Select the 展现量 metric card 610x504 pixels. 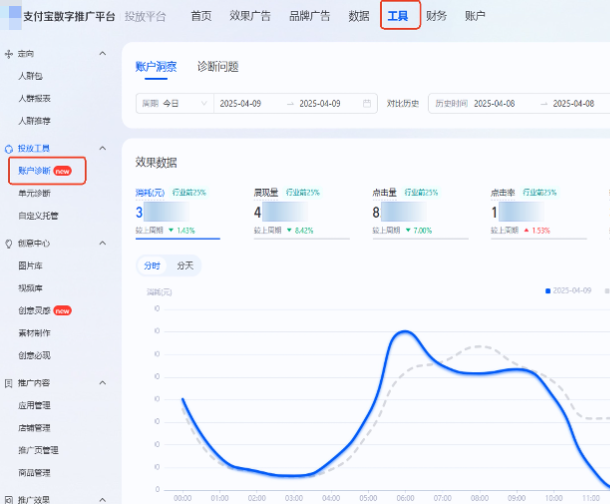(x=301, y=212)
